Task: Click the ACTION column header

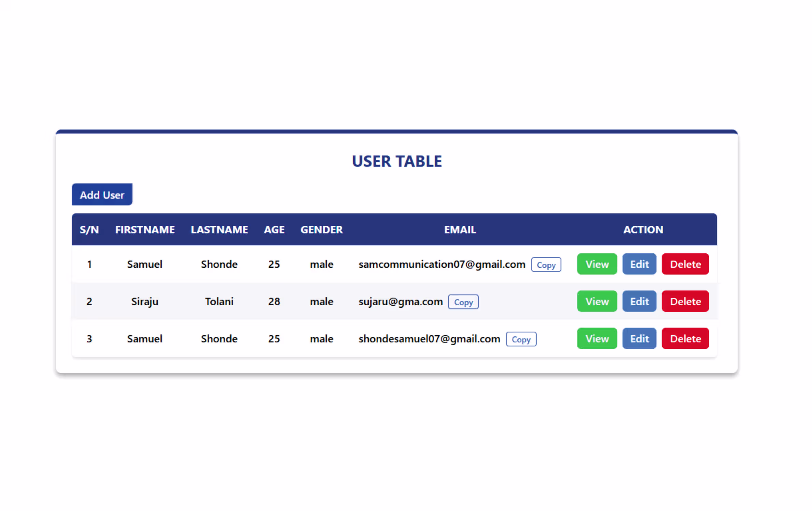Action: [643, 230]
